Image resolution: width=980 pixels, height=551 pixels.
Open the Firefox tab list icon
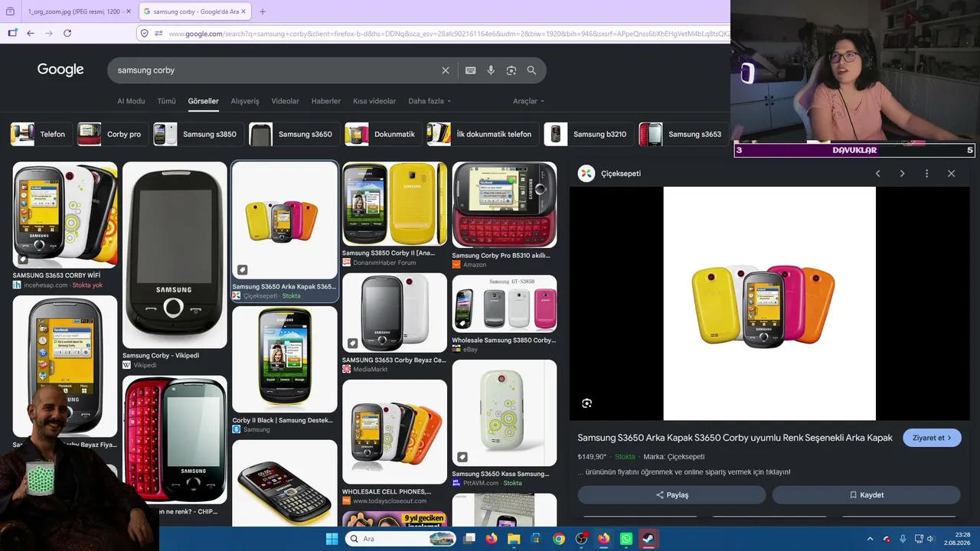coord(10,11)
